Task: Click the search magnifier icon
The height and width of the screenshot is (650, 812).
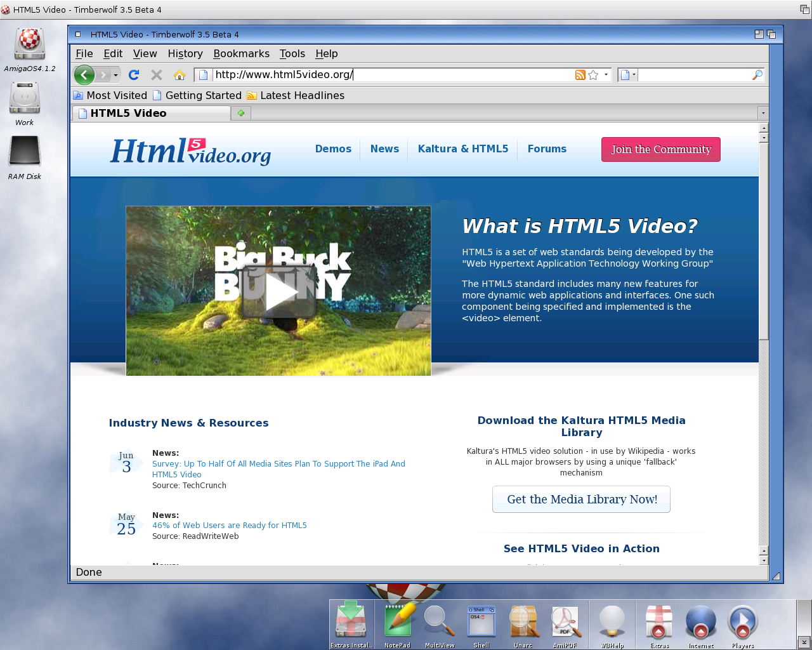Action: click(x=757, y=75)
